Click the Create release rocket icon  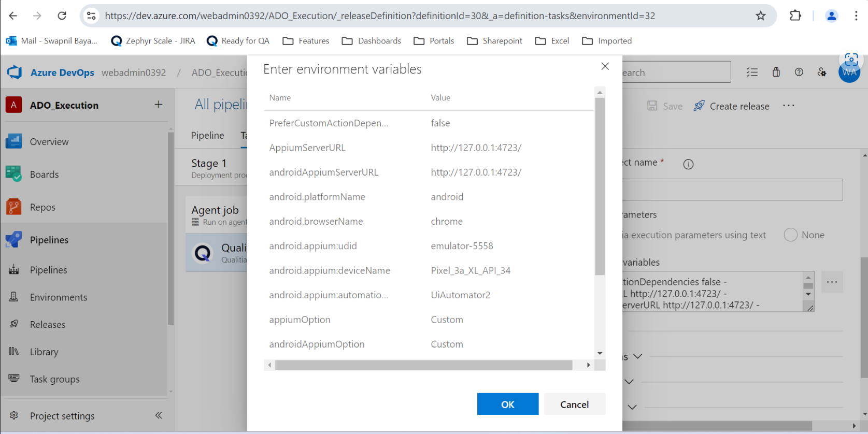coord(699,106)
